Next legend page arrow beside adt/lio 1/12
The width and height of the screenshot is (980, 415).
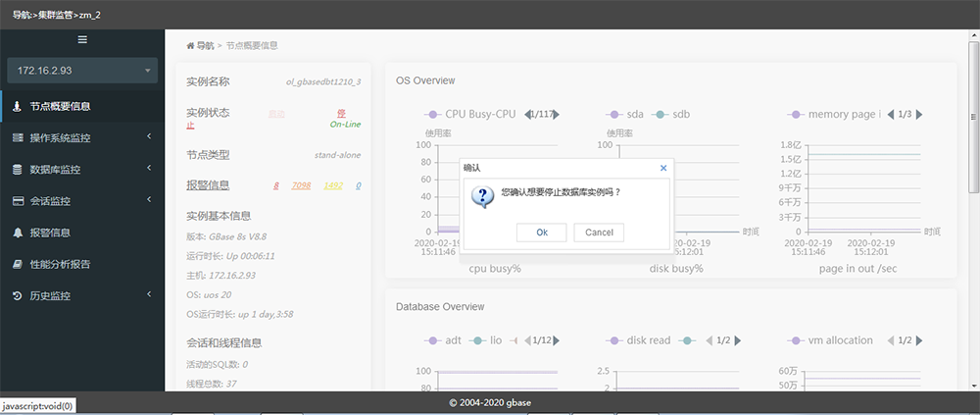point(556,340)
